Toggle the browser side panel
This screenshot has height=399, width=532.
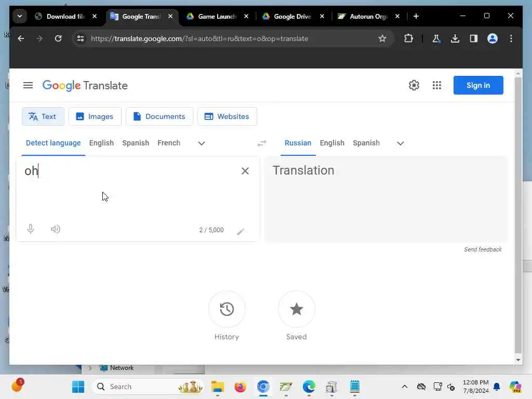pyautogui.click(x=474, y=38)
